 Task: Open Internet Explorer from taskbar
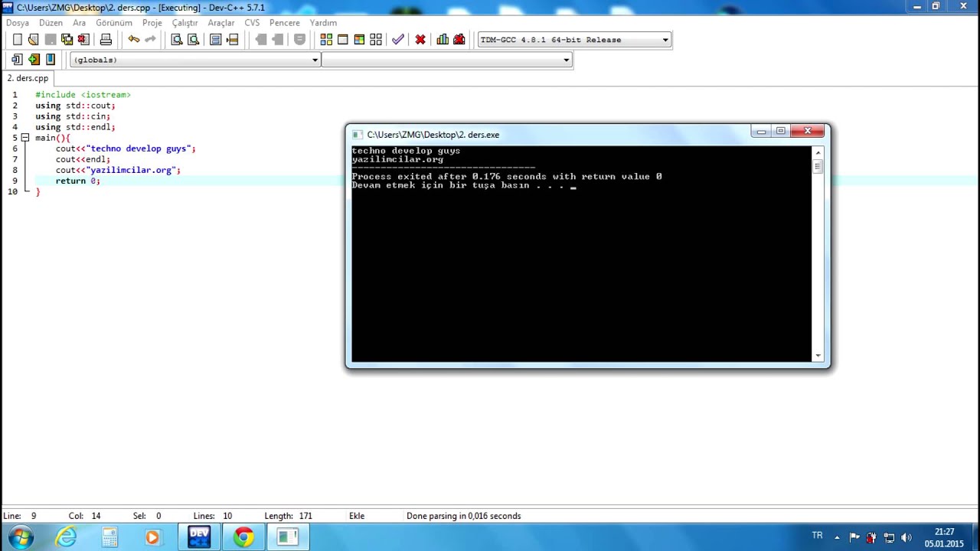[66, 537]
